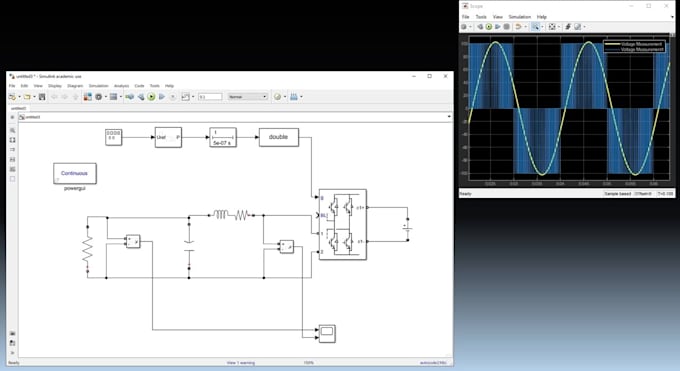This screenshot has height=371, width=680.
Task: Click the Simulation Data Inspector record icon
Action: tap(186, 97)
